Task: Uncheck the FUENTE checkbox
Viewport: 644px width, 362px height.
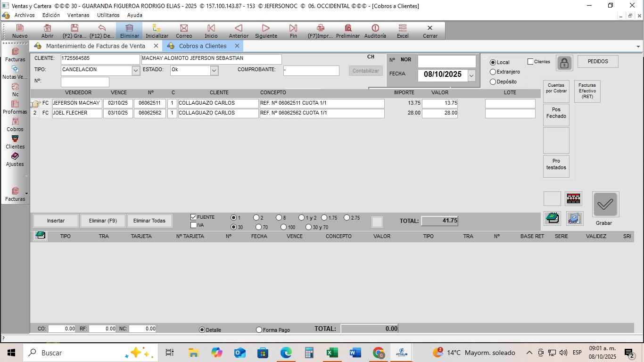Action: click(193, 217)
